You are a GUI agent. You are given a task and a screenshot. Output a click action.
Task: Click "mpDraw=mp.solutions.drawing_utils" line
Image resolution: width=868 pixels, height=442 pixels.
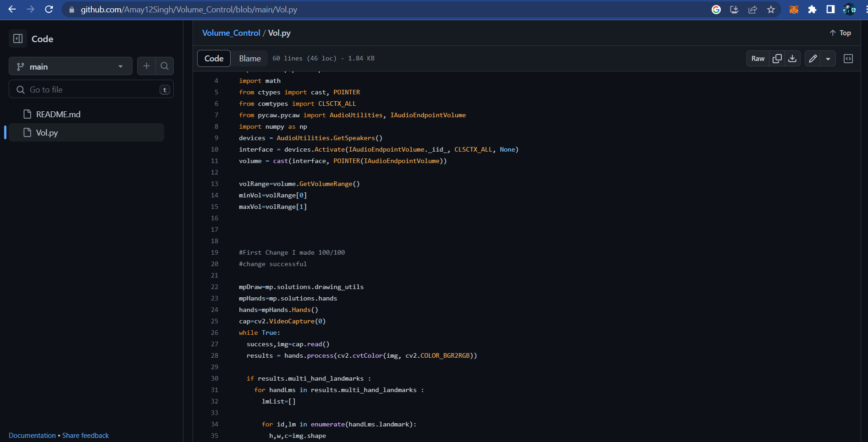point(301,287)
